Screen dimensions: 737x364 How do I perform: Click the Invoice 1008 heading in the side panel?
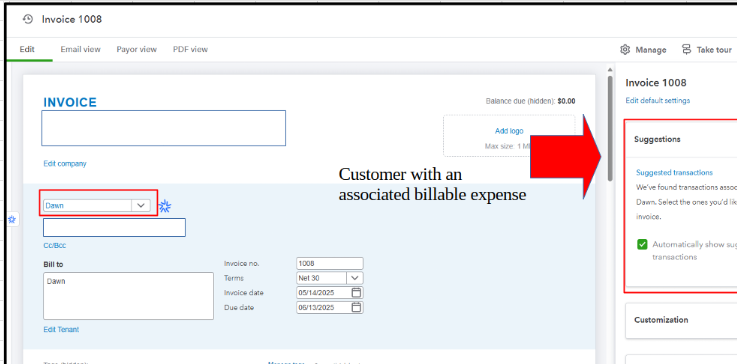pyautogui.click(x=656, y=83)
